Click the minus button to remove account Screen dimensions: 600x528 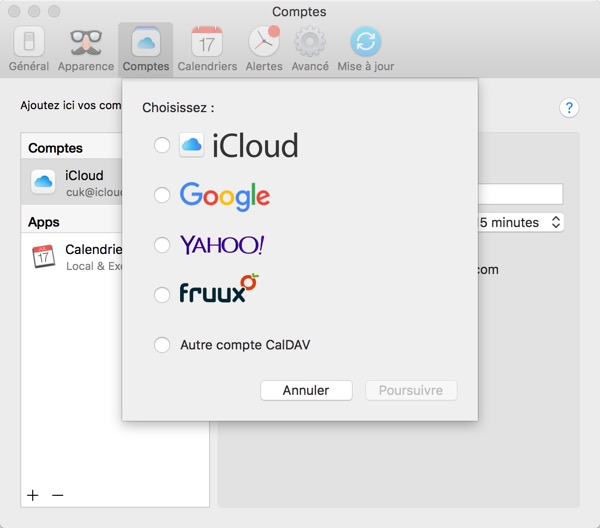point(57,495)
